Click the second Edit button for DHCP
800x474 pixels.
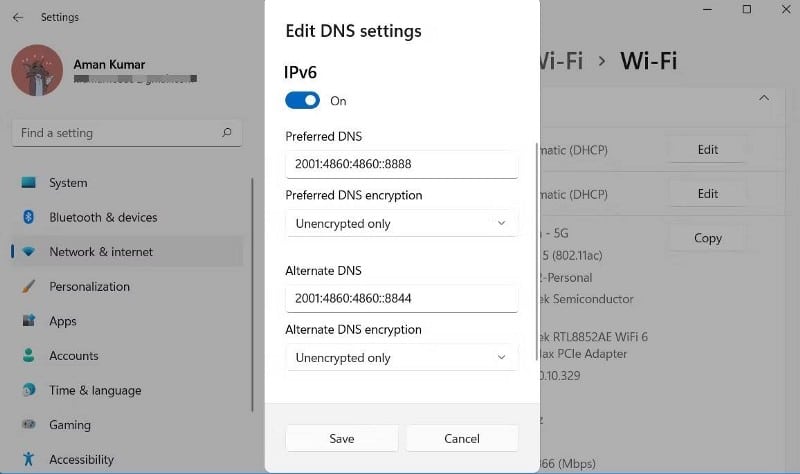pos(708,194)
